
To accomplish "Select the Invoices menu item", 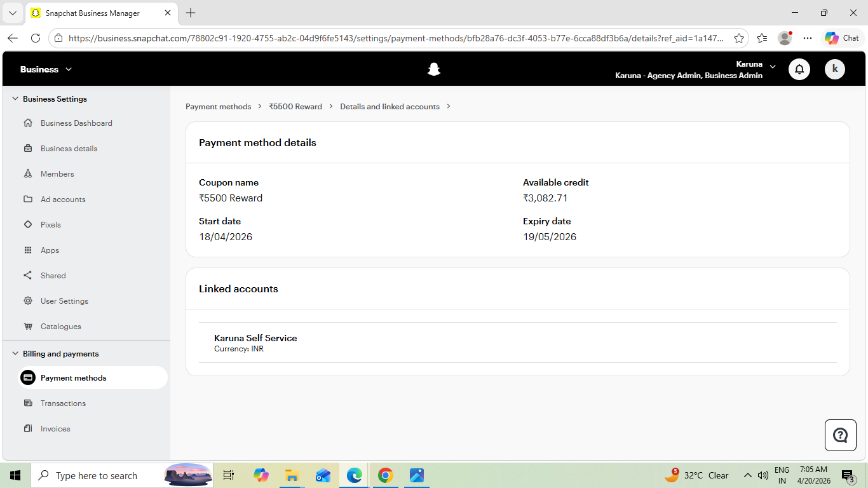I will click(55, 429).
